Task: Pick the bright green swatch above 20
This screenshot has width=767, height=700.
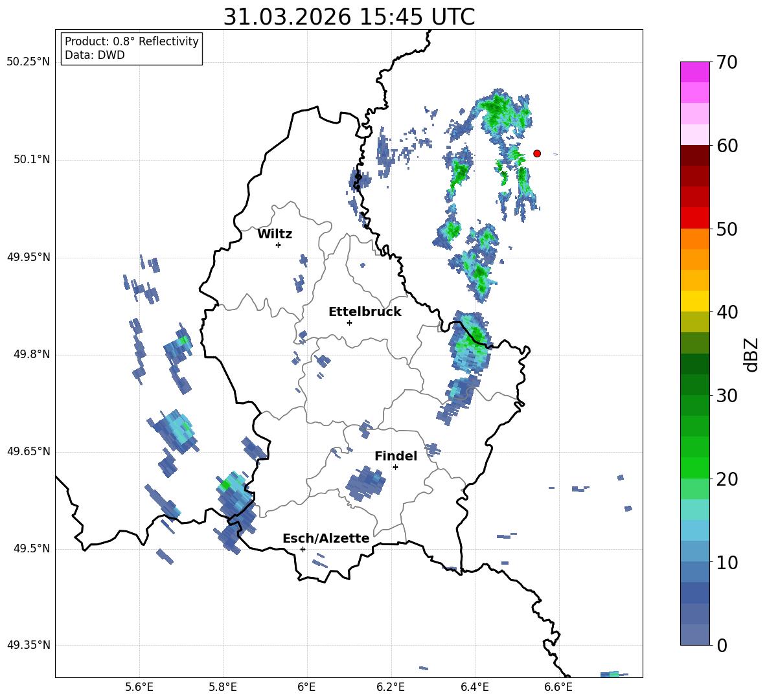Action: click(x=694, y=468)
